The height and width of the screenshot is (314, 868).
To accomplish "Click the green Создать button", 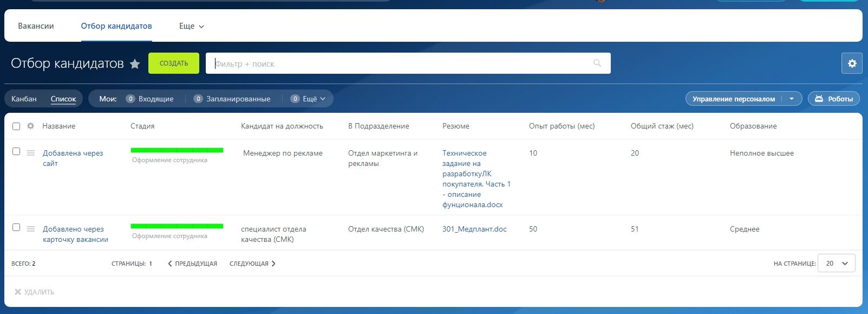I will [174, 63].
